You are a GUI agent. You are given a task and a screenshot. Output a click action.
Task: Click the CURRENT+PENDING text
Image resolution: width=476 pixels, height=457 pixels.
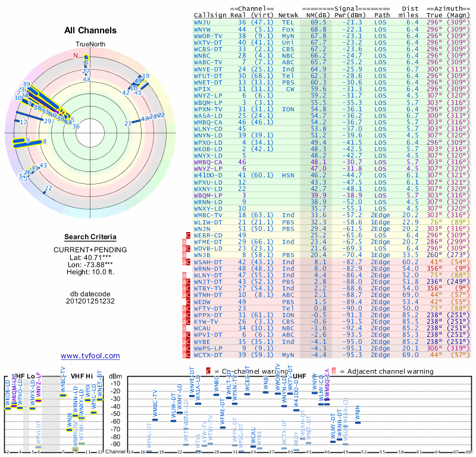coord(90,250)
